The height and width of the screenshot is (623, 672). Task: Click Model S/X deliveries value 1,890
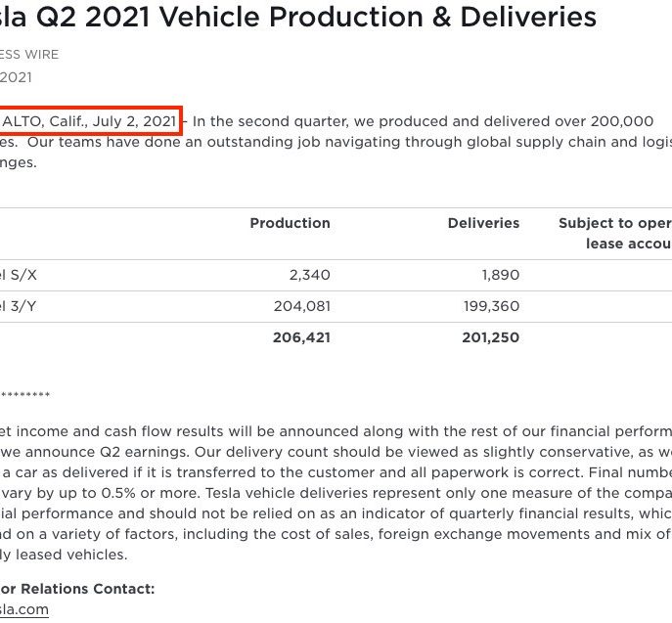pyautogui.click(x=501, y=275)
